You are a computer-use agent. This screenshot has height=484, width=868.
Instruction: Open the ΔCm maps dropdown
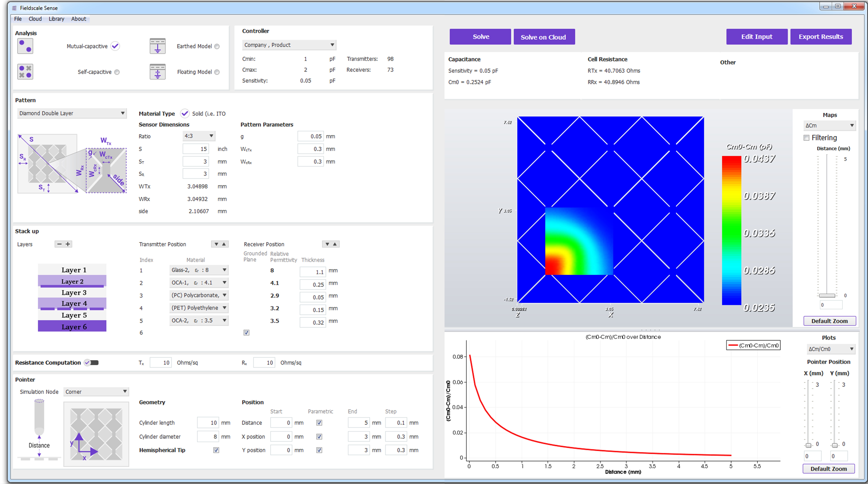(829, 125)
